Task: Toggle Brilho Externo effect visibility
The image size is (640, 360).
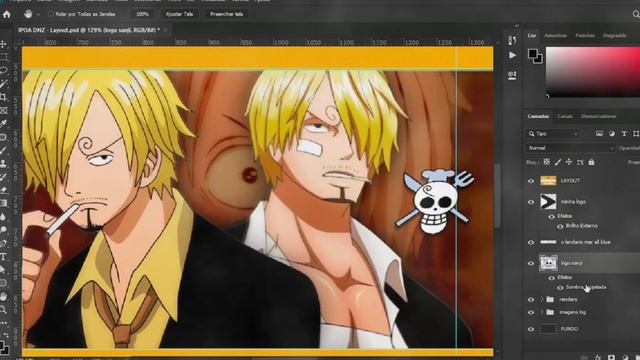Action: tap(560, 226)
